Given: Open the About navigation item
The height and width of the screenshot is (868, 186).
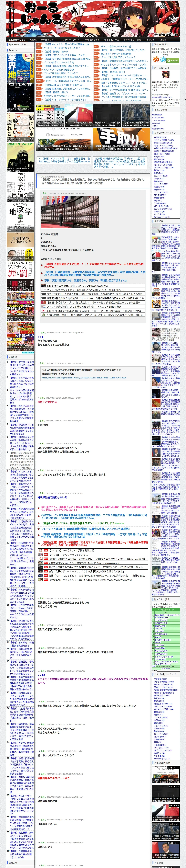Looking at the screenshot, I should click(33, 40).
